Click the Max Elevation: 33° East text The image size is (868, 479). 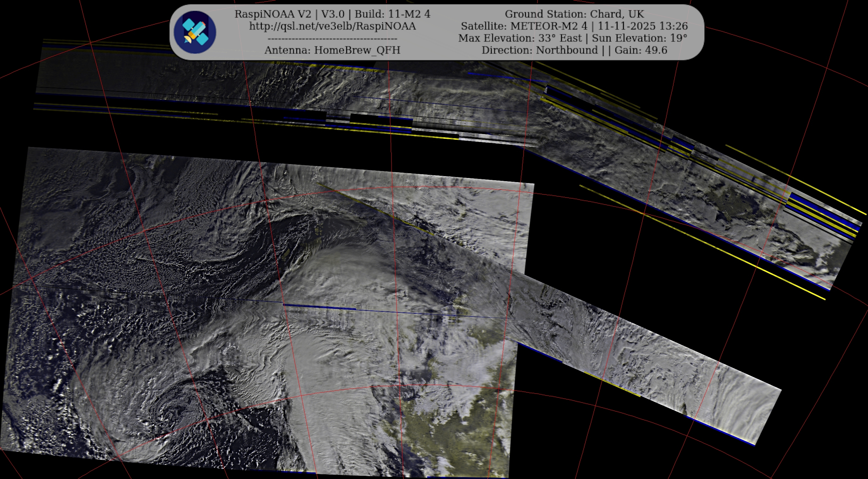click(x=519, y=38)
